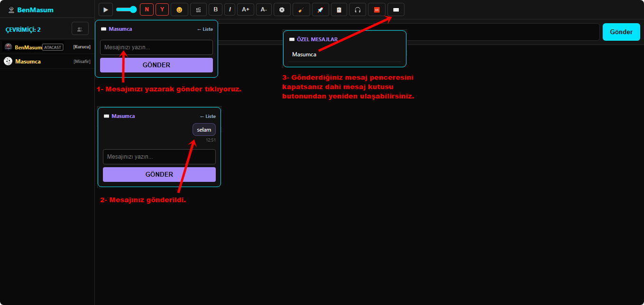This screenshot has height=305, width=644.
Task: Click the play button in the toolbar
Action: coord(105,9)
